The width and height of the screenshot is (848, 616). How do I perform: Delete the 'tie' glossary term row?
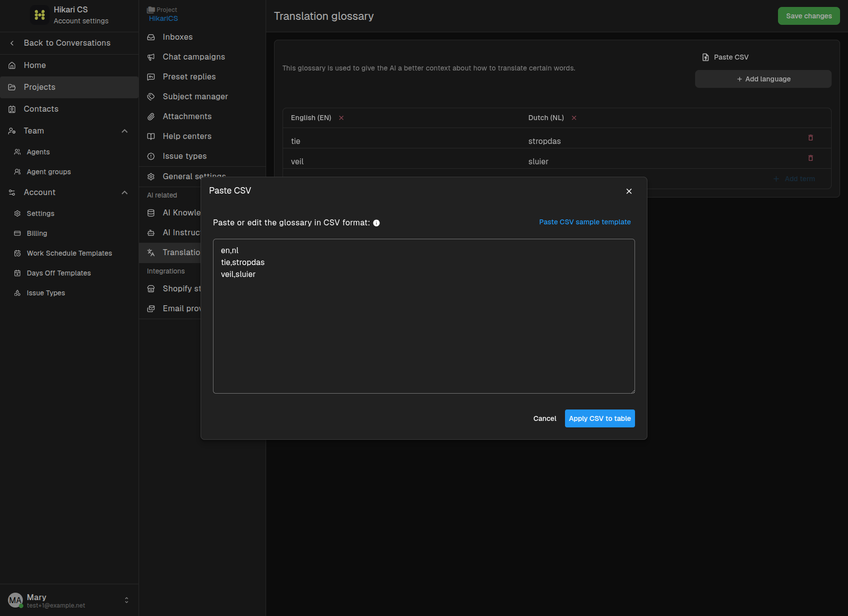point(811,137)
